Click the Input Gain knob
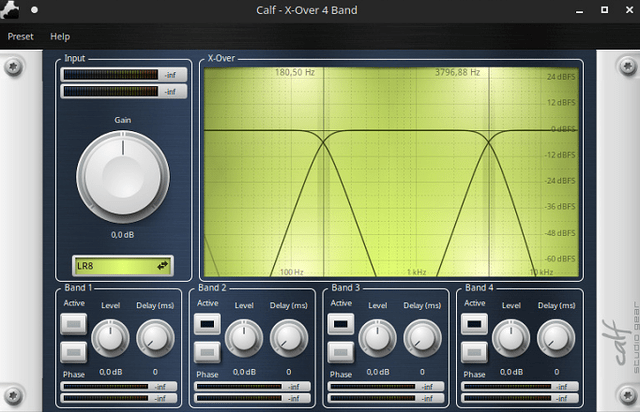640x412 pixels. [x=123, y=178]
